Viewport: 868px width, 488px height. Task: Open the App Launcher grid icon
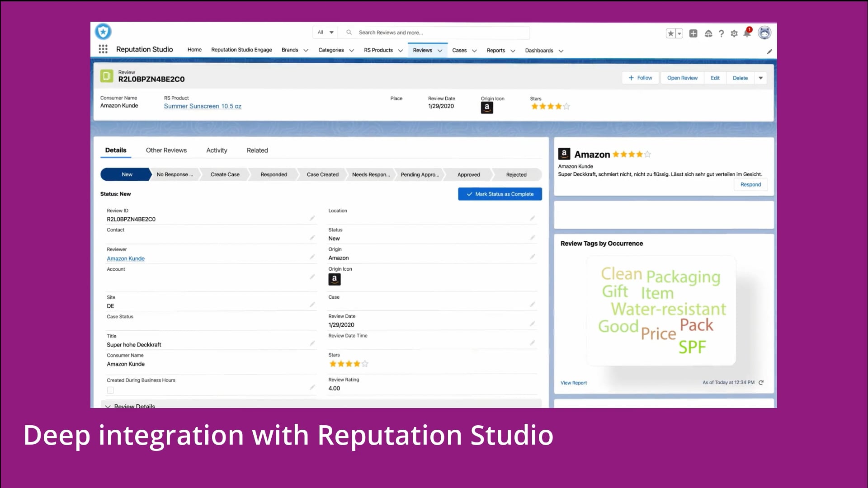coord(103,49)
